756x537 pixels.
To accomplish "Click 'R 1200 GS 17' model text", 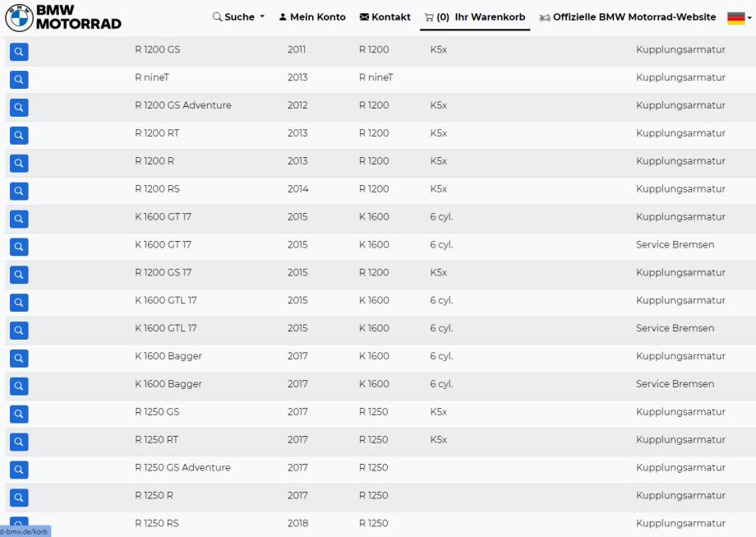I will point(163,272).
